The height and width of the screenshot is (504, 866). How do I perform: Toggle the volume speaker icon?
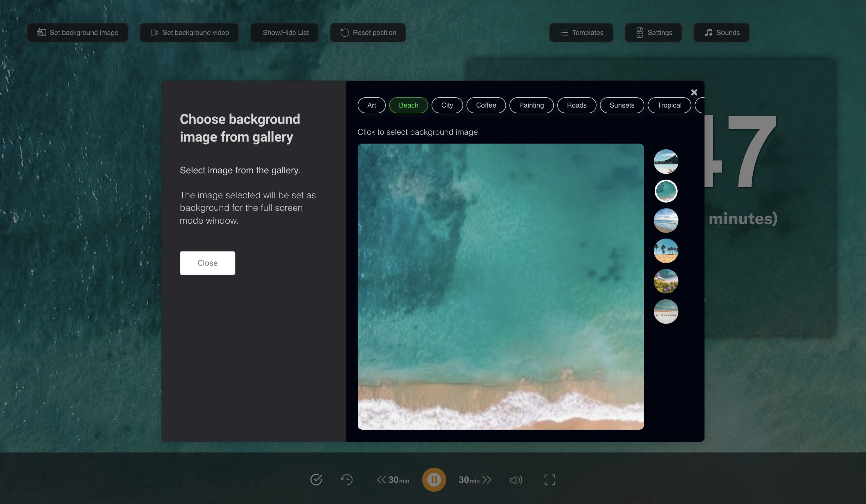tap(516, 480)
